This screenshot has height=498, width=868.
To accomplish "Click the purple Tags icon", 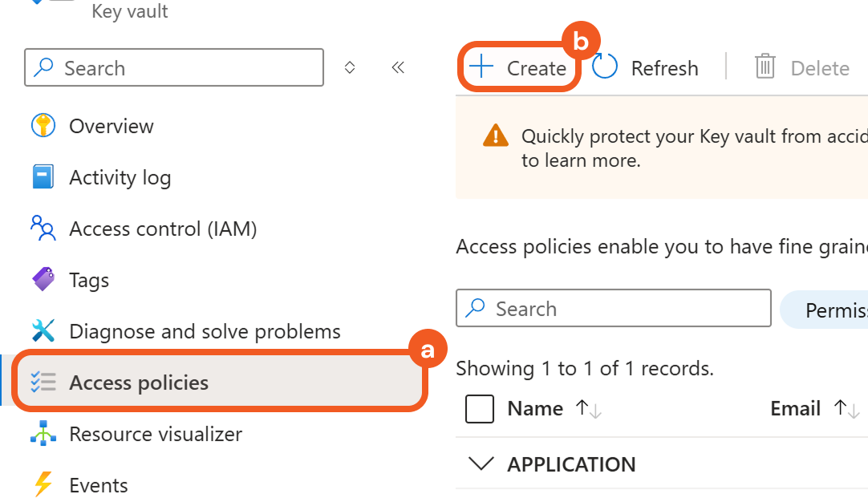I will pyautogui.click(x=43, y=280).
